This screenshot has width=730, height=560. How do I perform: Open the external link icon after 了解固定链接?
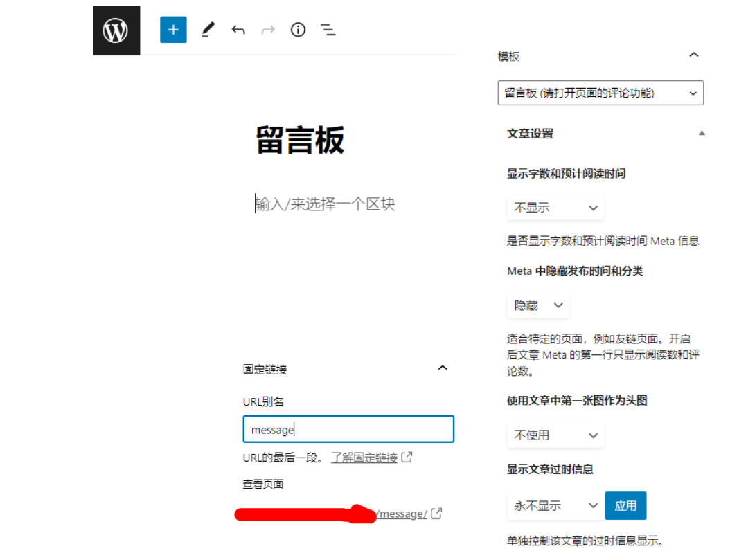tap(407, 457)
